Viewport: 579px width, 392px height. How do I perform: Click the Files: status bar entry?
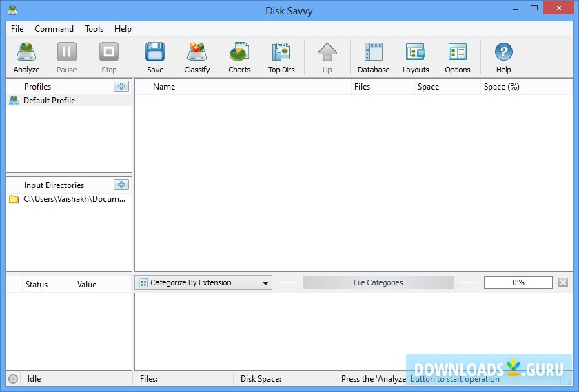pos(149,379)
